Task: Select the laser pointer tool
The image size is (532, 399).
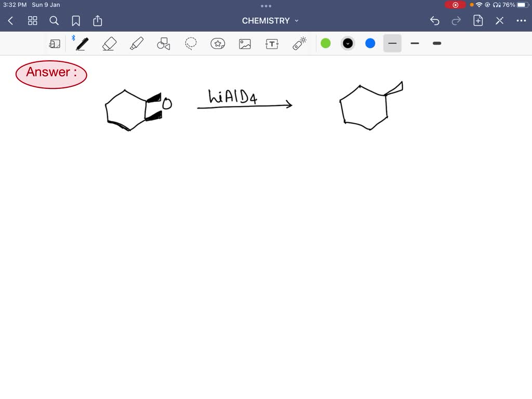Action: pos(299,43)
